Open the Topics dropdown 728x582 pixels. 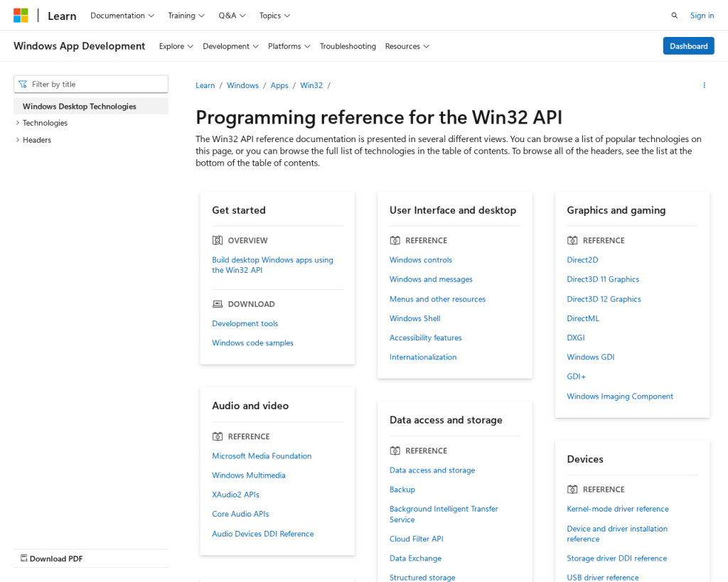(274, 16)
